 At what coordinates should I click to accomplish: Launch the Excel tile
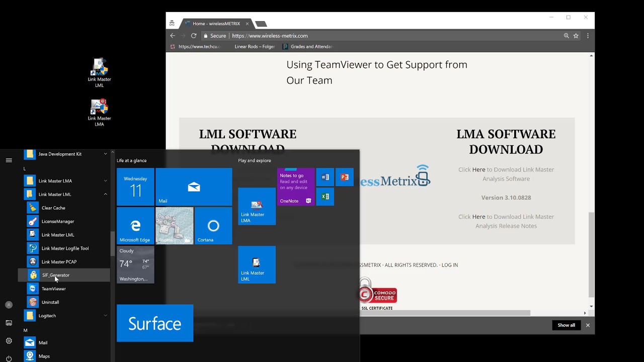point(325,197)
